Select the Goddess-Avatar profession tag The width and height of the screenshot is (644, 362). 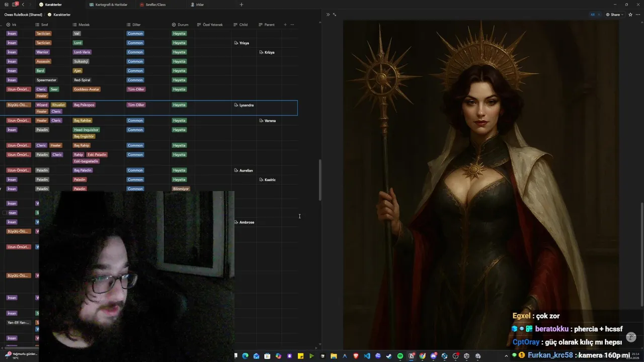pyautogui.click(x=87, y=89)
